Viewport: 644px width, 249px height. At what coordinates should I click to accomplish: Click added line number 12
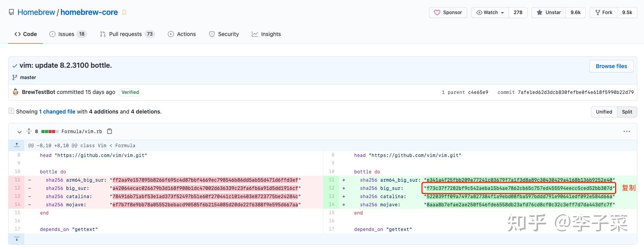click(331, 188)
